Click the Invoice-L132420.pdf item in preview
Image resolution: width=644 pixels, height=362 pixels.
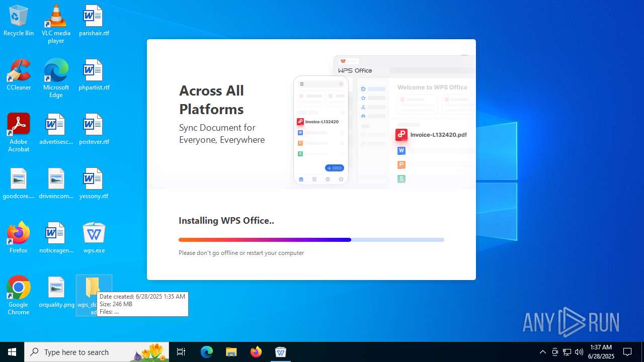coord(431,135)
